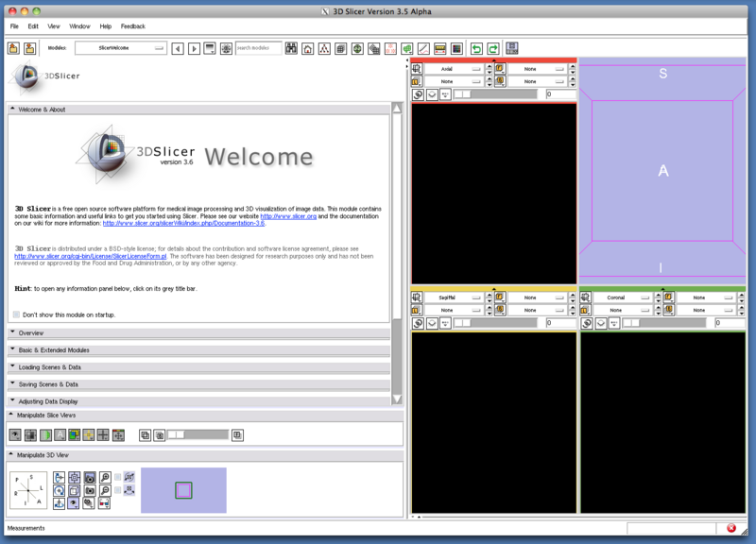The height and width of the screenshot is (544, 756).
Task: Click the zoom-in magnifier in 3D View panel
Action: 105,478
